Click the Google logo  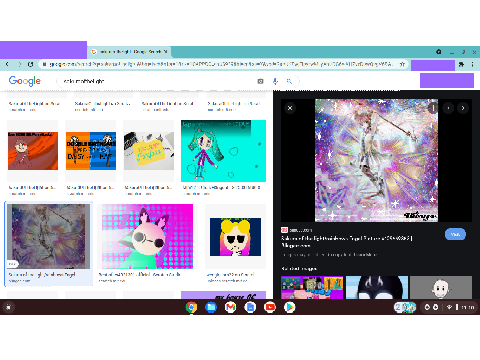pyautogui.click(x=25, y=81)
